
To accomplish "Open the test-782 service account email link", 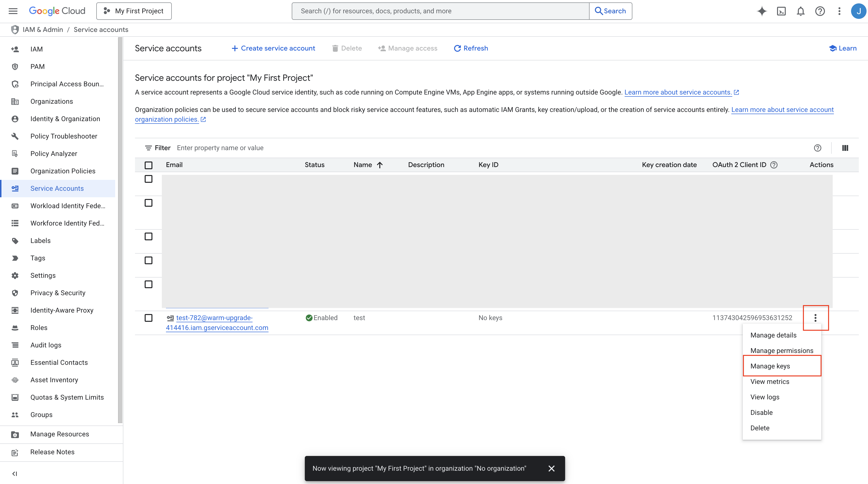I will (x=217, y=323).
